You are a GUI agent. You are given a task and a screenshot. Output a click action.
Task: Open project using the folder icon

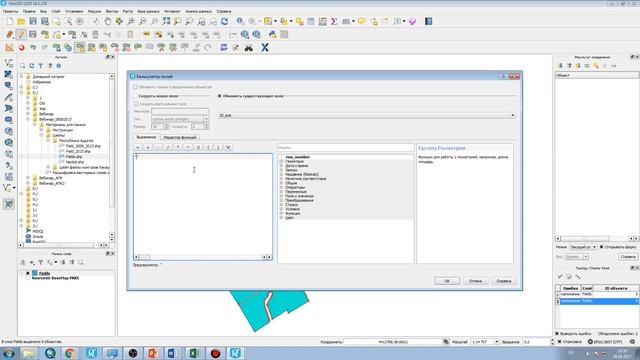point(21,21)
